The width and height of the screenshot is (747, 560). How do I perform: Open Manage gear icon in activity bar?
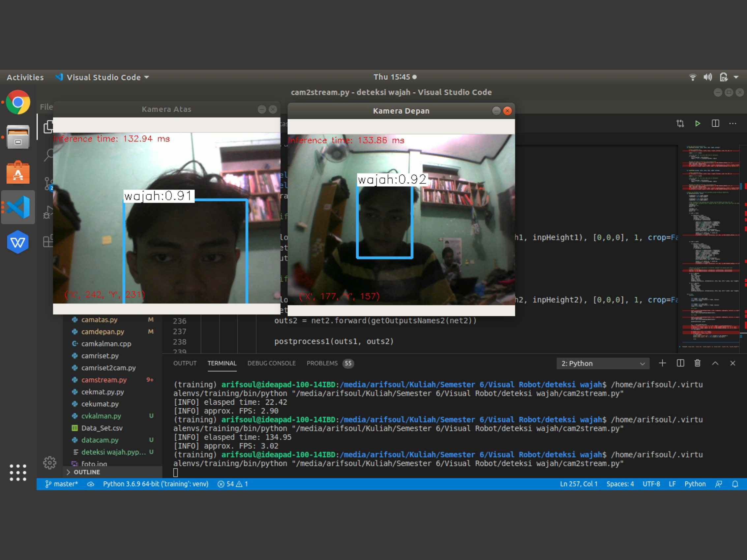tap(50, 463)
